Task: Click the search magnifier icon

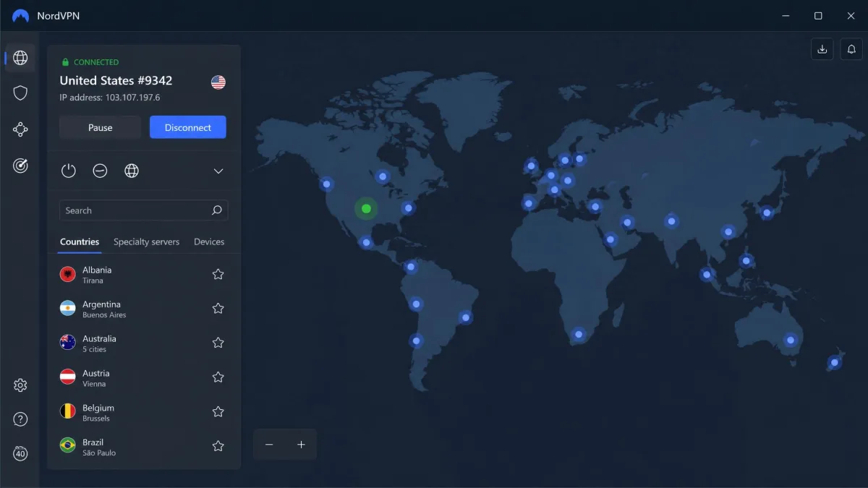Action: tap(216, 210)
